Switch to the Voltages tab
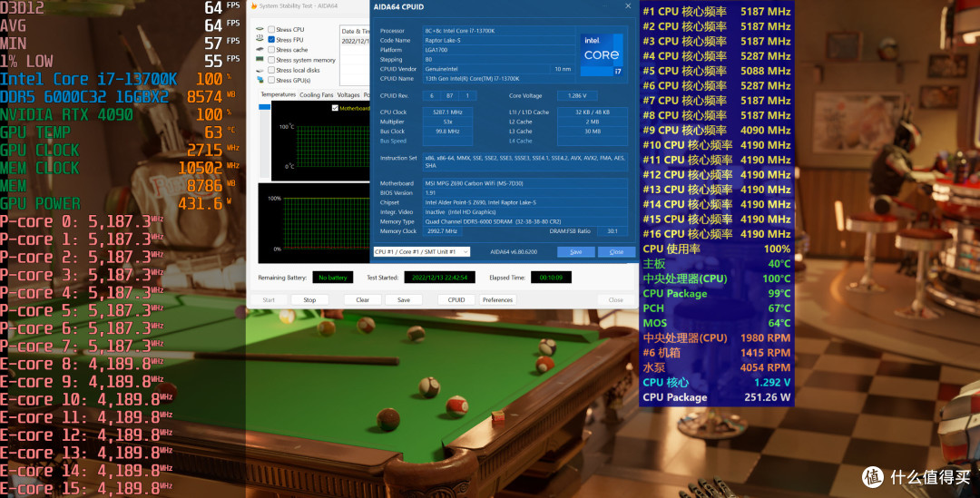Viewport: 980px width, 498px height. pos(348,95)
